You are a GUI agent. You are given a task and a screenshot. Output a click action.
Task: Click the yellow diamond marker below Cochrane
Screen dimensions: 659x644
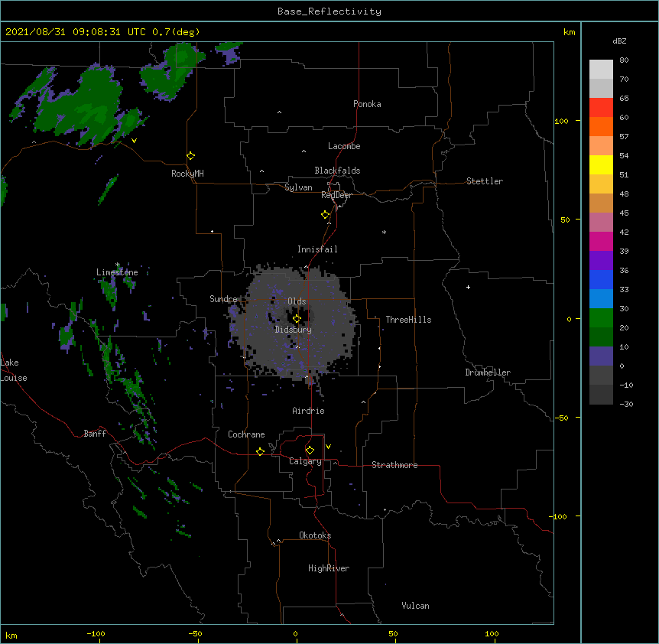(260, 451)
